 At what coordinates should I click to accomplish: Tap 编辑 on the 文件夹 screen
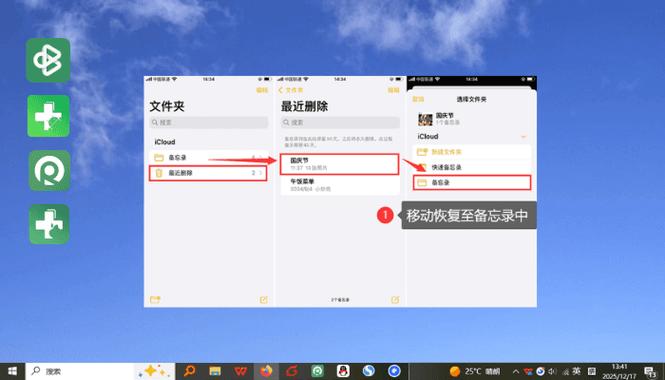pos(262,90)
